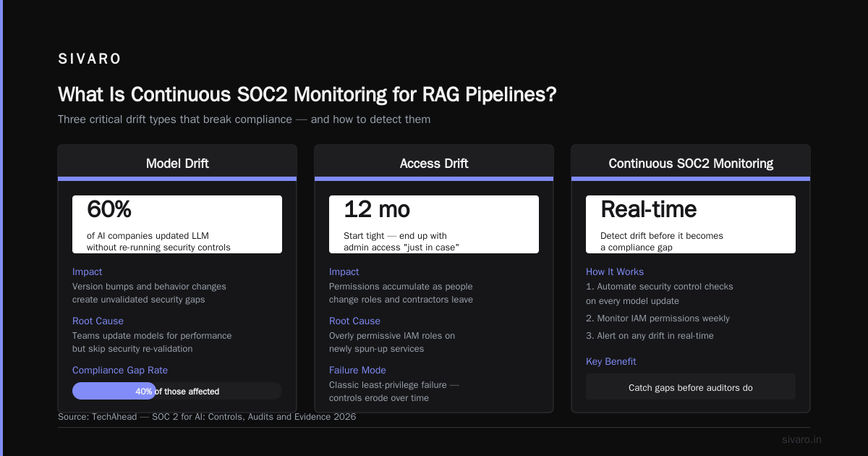Click the Compliance Gap Rate label
Image resolution: width=868 pixels, height=456 pixels.
[x=120, y=371]
